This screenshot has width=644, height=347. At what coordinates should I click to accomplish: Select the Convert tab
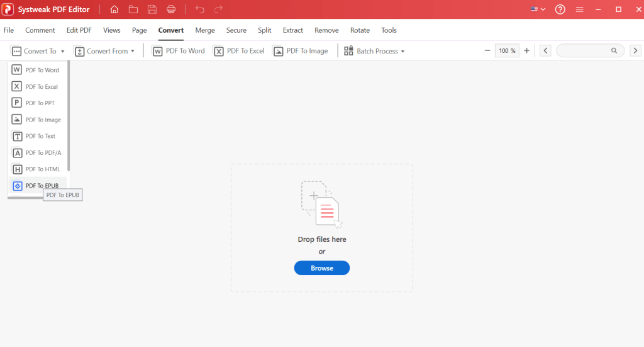(171, 30)
